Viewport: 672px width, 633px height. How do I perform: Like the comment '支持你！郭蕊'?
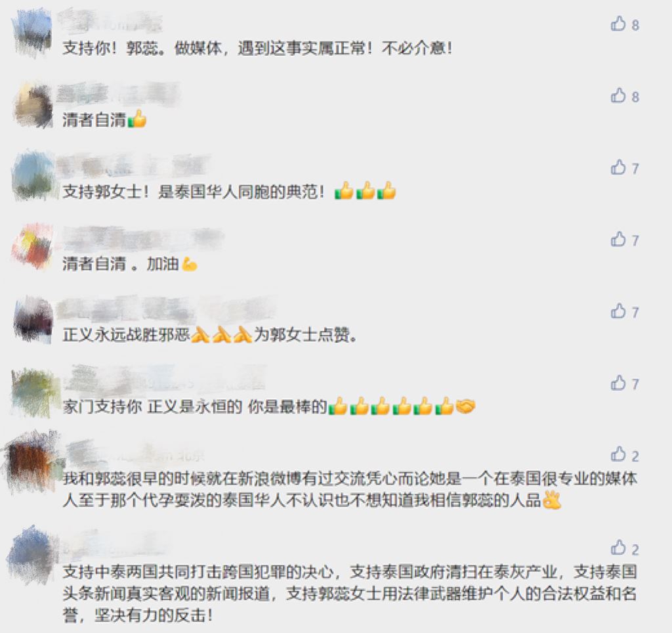(618, 24)
